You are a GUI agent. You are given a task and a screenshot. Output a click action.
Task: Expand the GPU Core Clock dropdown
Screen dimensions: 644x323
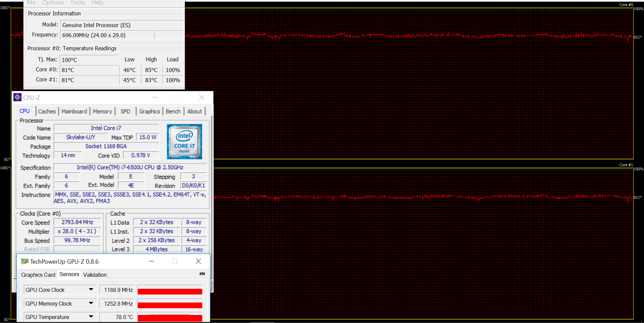click(91, 289)
